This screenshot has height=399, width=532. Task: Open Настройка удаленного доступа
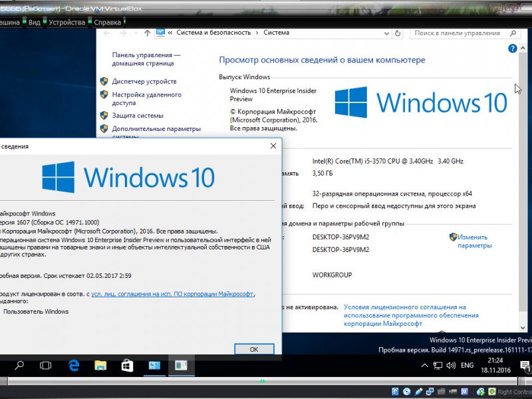tap(146, 98)
